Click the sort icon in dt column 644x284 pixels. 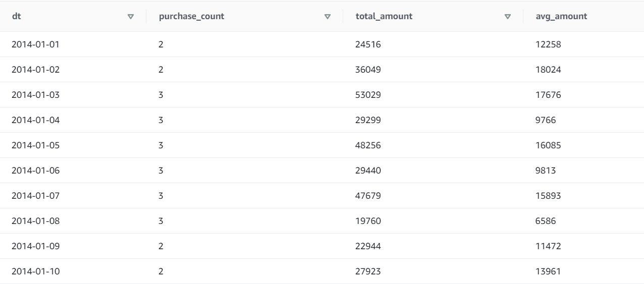coord(132,17)
